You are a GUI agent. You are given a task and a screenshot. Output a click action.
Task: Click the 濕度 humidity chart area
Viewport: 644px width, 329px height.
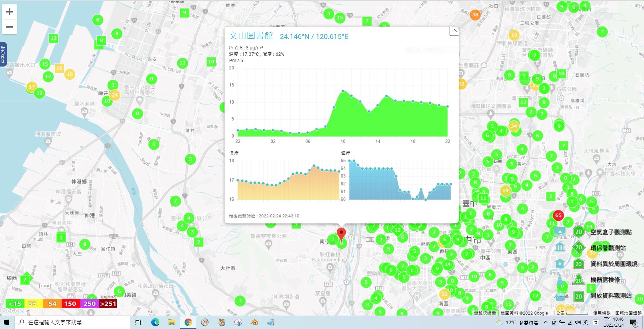point(400,180)
